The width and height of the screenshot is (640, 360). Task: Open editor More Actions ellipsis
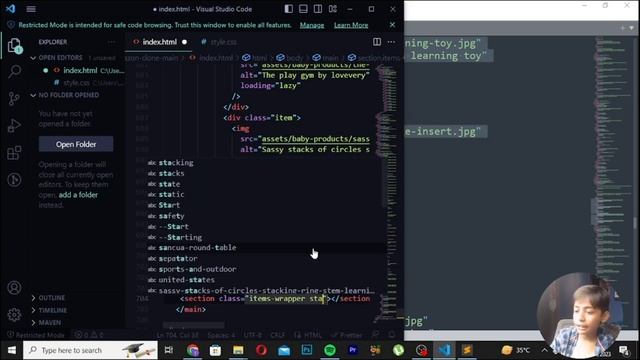[x=391, y=42]
